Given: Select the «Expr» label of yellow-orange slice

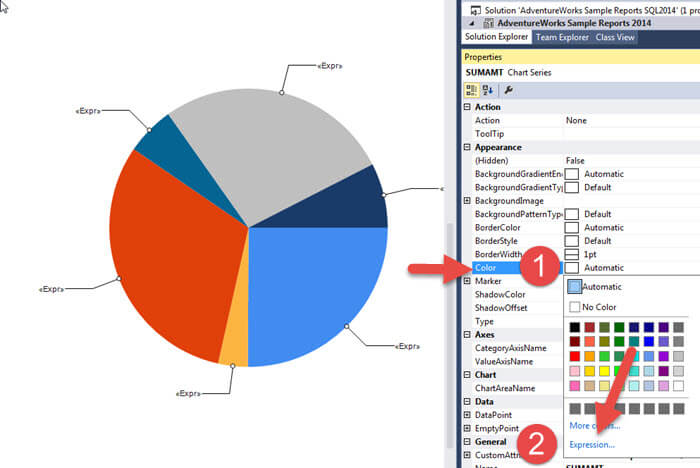Looking at the screenshot, I should 188,393.
